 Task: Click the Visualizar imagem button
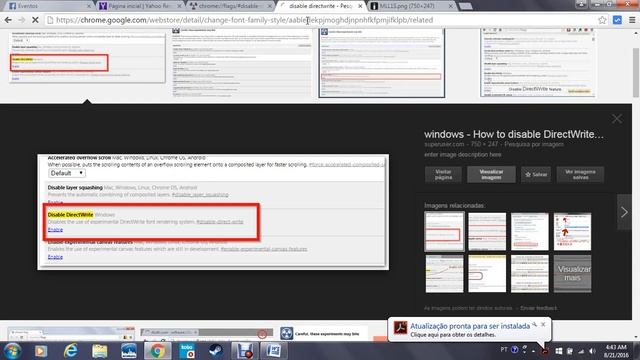tap(491, 174)
